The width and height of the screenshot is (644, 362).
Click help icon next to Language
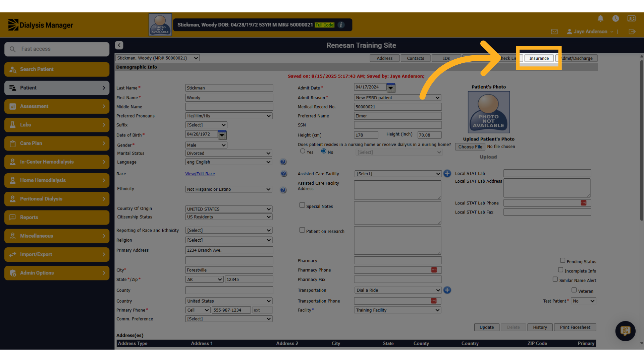[283, 162]
